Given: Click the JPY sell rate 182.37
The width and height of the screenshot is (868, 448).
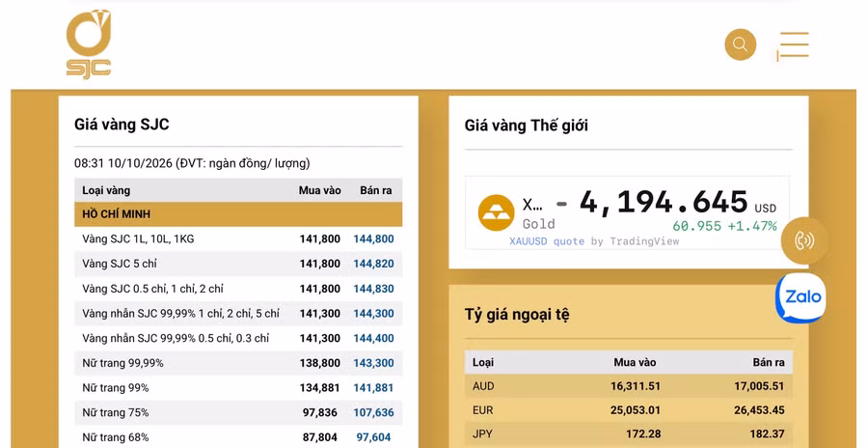Looking at the screenshot, I should click(770, 434).
